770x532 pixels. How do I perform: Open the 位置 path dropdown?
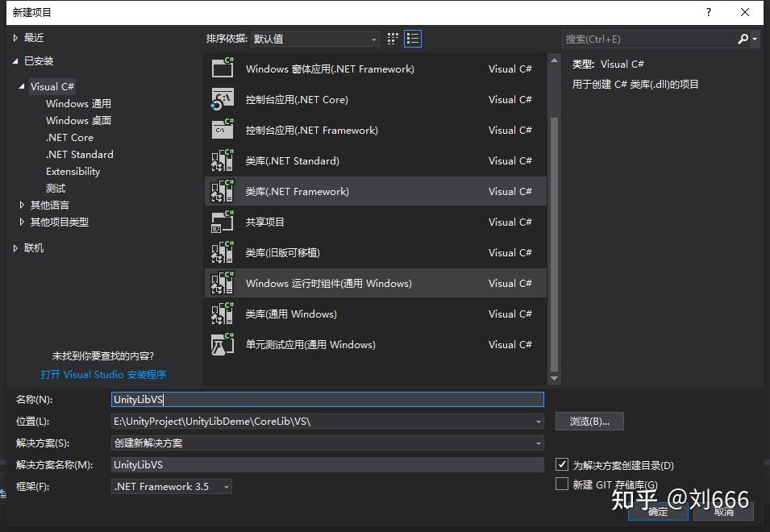tap(539, 421)
